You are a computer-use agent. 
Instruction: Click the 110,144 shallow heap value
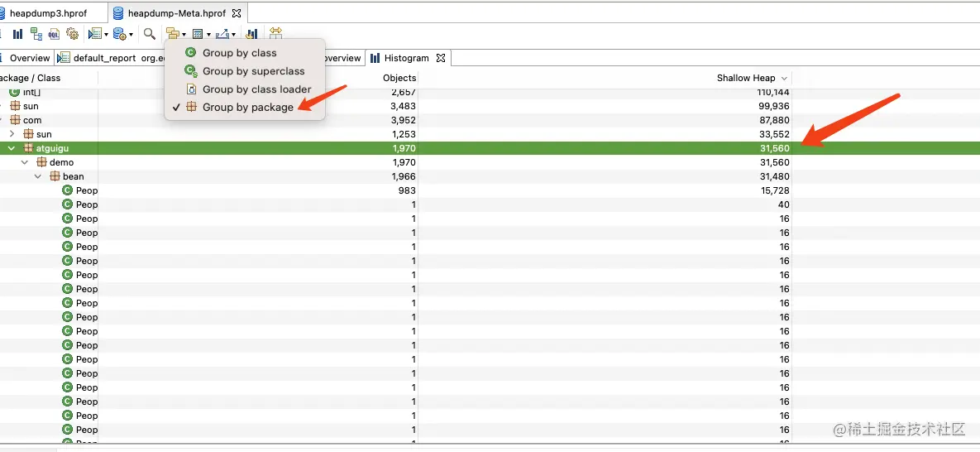(773, 92)
